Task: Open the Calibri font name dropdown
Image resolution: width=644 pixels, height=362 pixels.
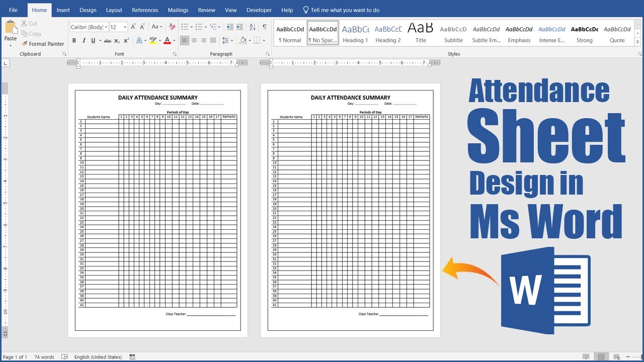Action: pyautogui.click(x=106, y=27)
